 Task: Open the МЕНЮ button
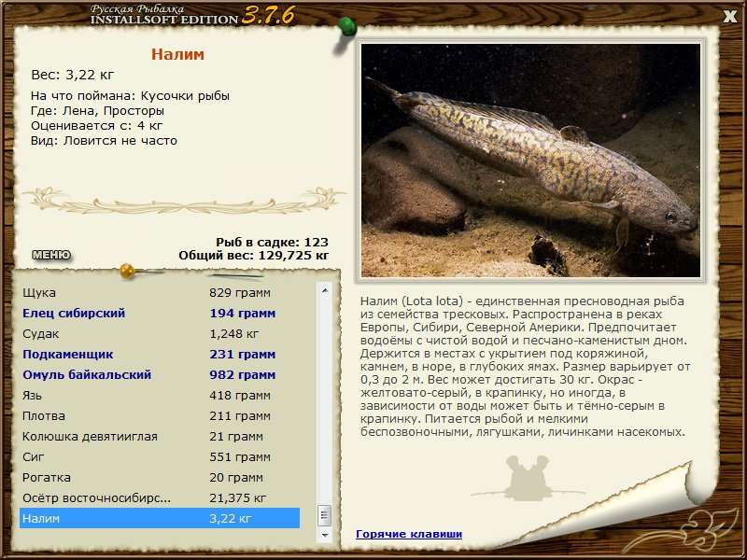pyautogui.click(x=51, y=255)
